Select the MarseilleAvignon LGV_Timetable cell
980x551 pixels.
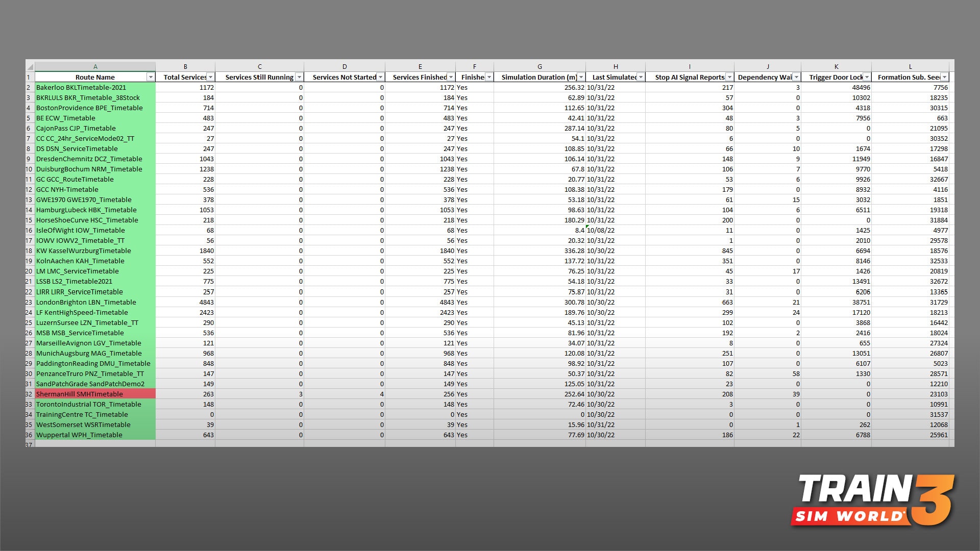point(95,343)
